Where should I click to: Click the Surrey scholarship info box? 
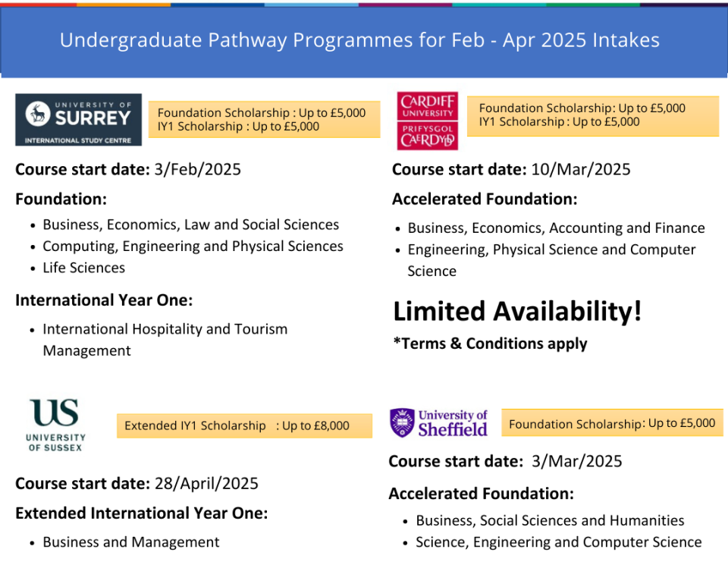coord(264,120)
